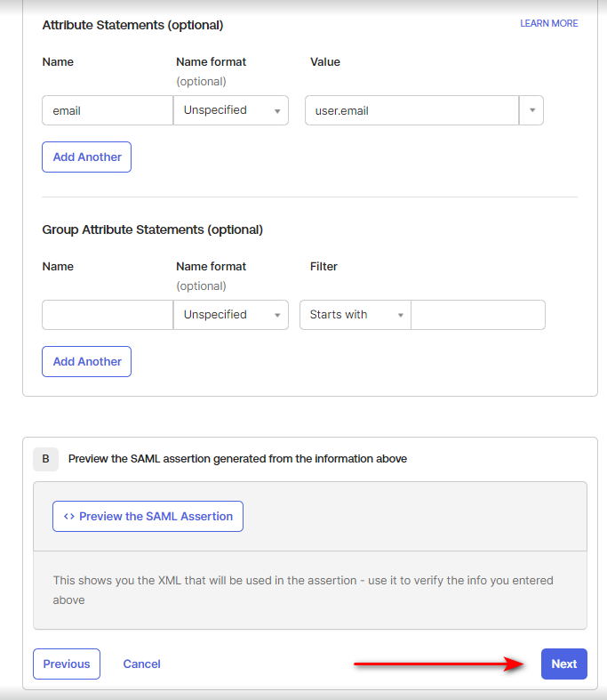Expand user.email value dropdown arrow
607x700 pixels.
coord(531,110)
